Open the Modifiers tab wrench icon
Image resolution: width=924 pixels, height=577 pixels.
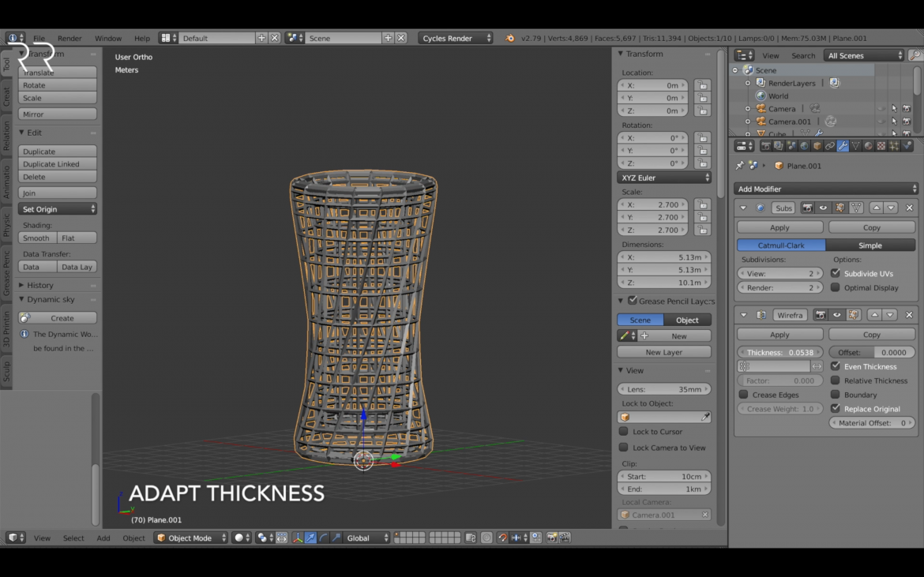tap(843, 146)
